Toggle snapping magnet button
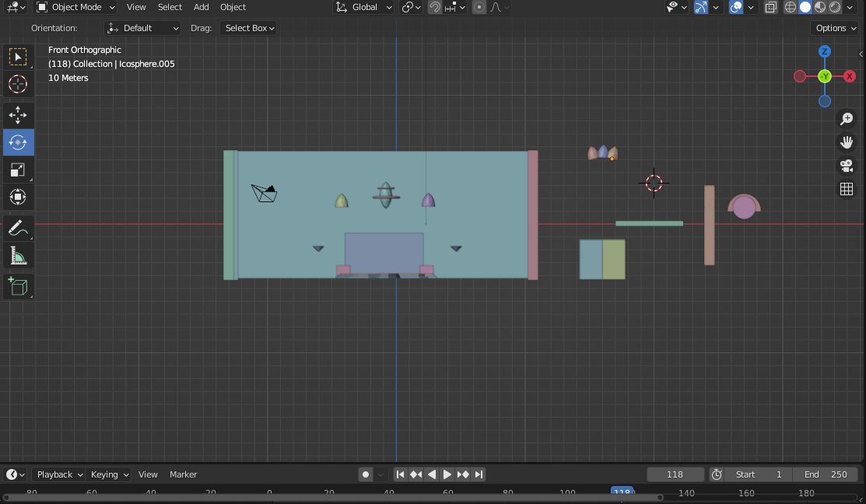 (x=435, y=7)
